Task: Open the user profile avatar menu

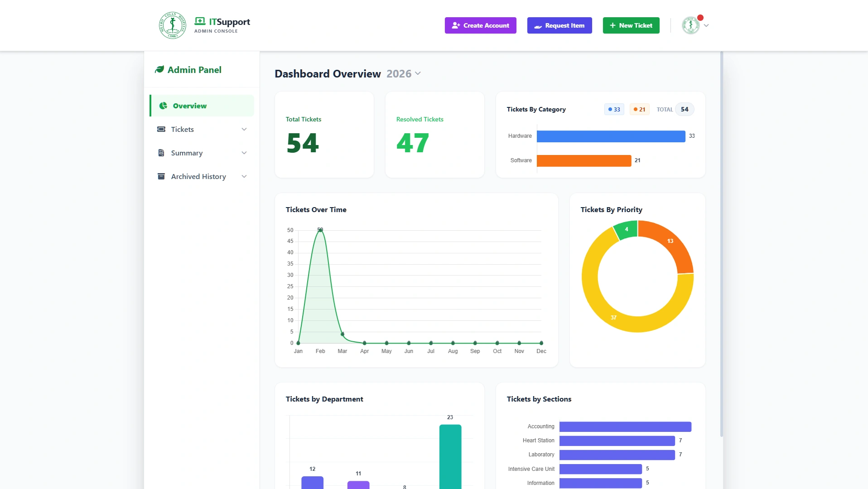Action: pyautogui.click(x=691, y=25)
